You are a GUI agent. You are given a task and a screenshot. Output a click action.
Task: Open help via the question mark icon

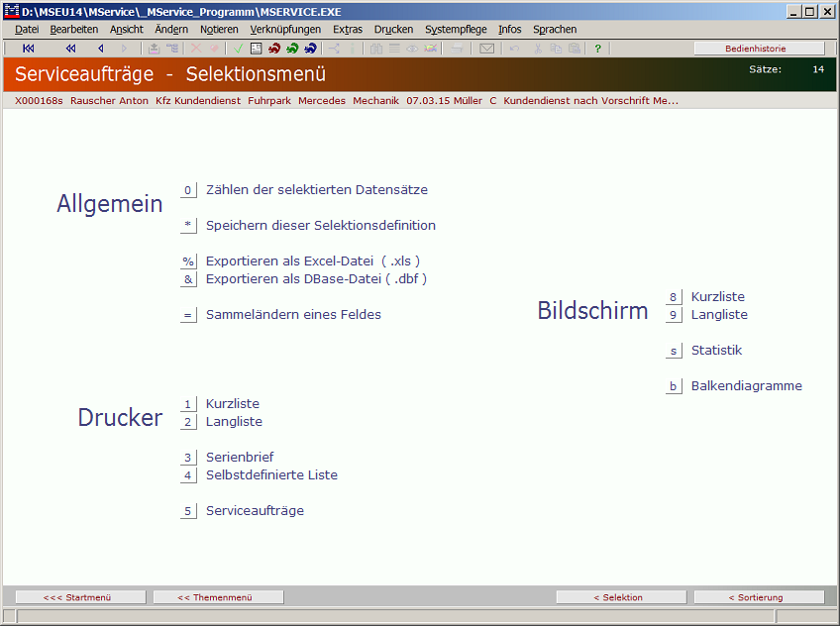[x=597, y=49]
